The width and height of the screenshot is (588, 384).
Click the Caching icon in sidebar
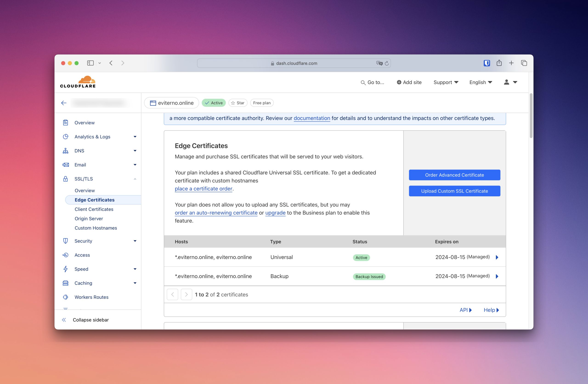tap(65, 283)
